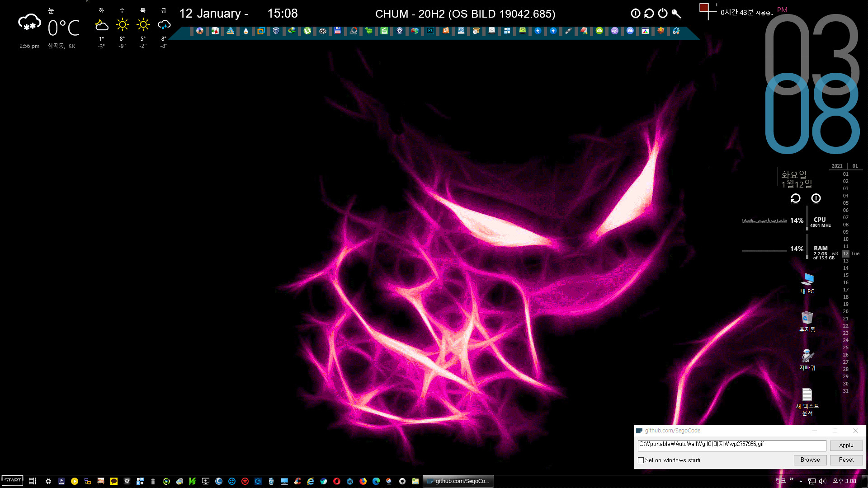
Task: Click the shutdown circle icon in top bar
Action: point(636,14)
